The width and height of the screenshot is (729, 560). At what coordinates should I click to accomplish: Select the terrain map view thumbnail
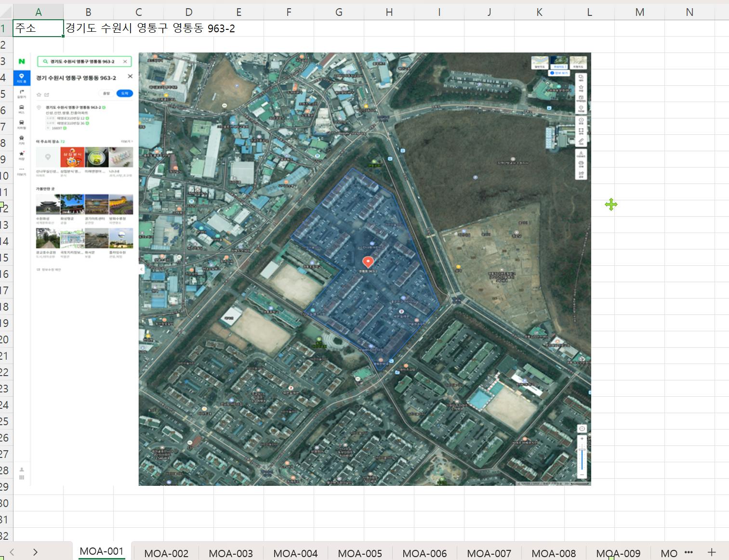coord(578,62)
